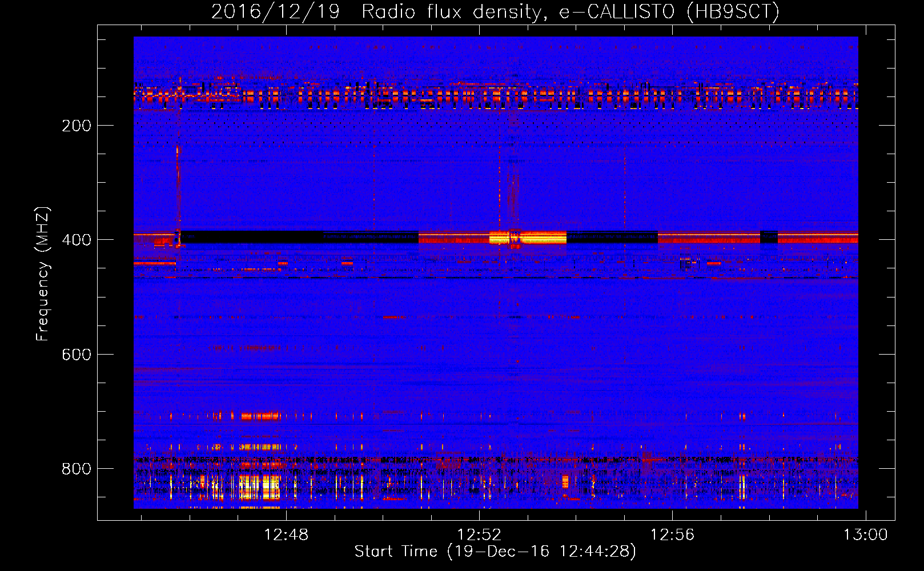Image resolution: width=924 pixels, height=571 pixels.
Task: Click the bright yellow burst at 400 MHz
Action: [528, 237]
